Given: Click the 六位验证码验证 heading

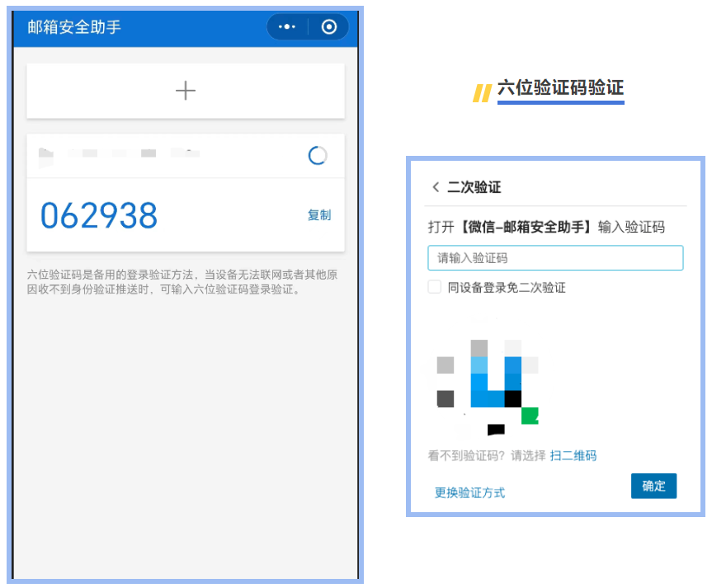Looking at the screenshot, I should 560,89.
